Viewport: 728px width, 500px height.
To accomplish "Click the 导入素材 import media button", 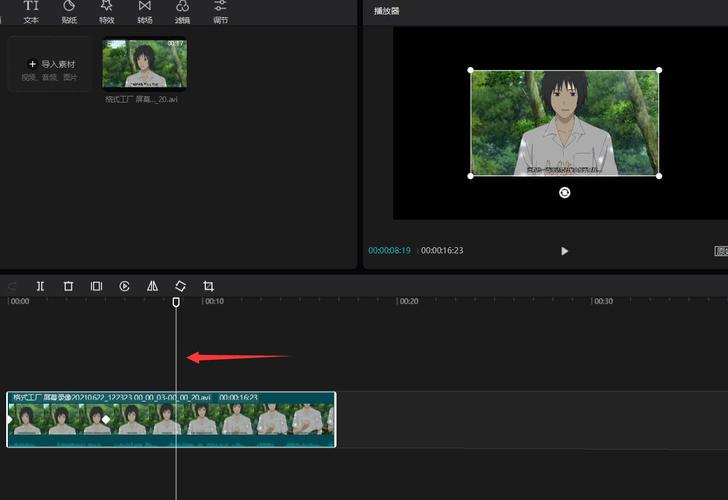I will pyautogui.click(x=50, y=65).
